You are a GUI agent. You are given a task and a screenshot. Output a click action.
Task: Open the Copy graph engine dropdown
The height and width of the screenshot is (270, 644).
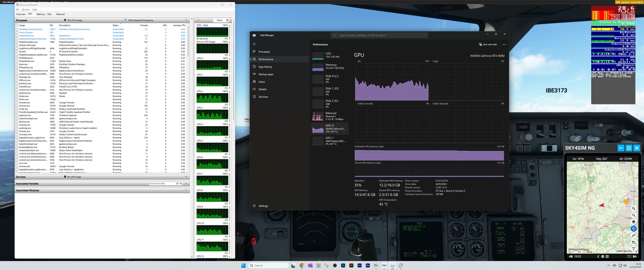[x=435, y=61]
